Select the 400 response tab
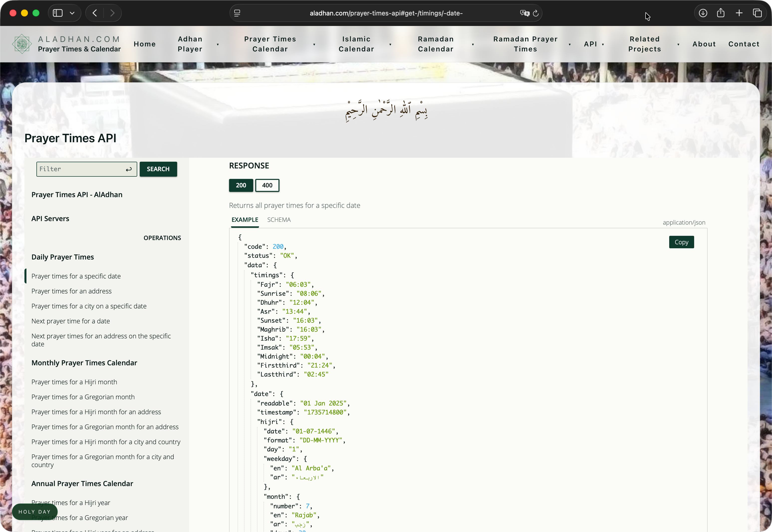The width and height of the screenshot is (772, 532). 267,185
